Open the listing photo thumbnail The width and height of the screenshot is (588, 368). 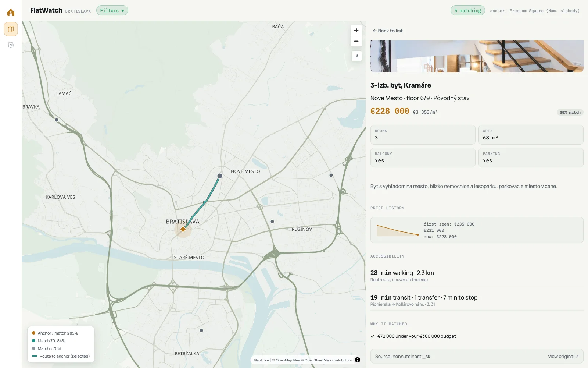(x=477, y=56)
